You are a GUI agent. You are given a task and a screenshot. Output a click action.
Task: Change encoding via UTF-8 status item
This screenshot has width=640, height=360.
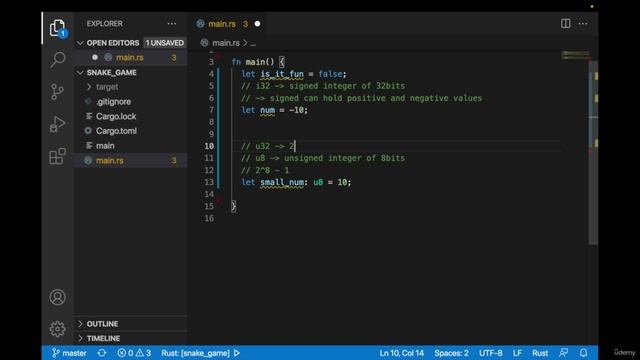(491, 353)
